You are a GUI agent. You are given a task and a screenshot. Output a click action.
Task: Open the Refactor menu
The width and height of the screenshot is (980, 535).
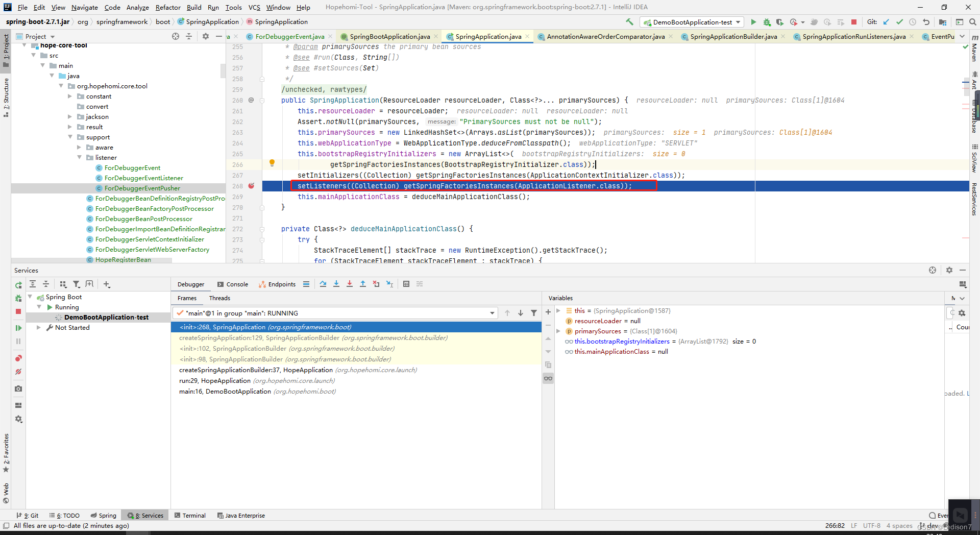point(168,7)
